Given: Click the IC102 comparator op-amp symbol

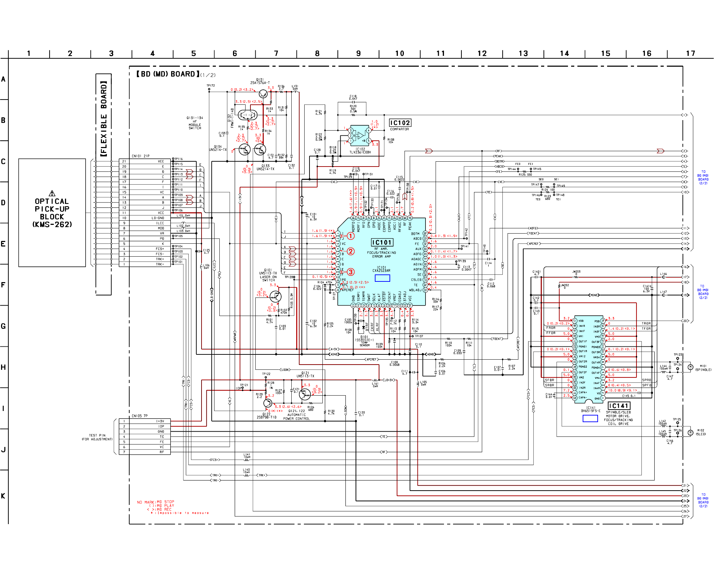Looking at the screenshot, I should pyautogui.click(x=360, y=135).
